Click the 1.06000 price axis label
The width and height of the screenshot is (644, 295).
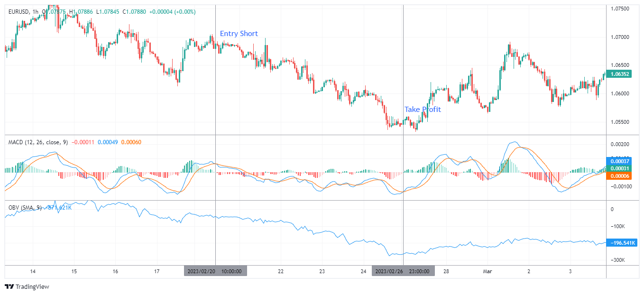(620, 93)
